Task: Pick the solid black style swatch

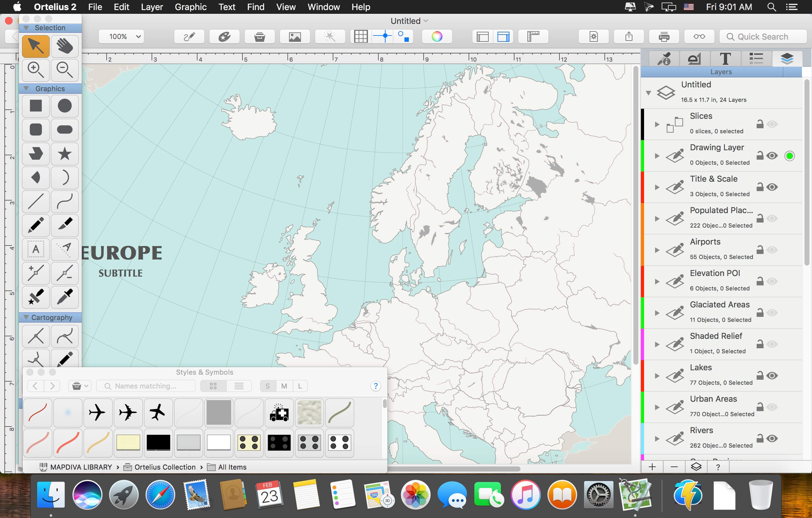Action: click(158, 443)
